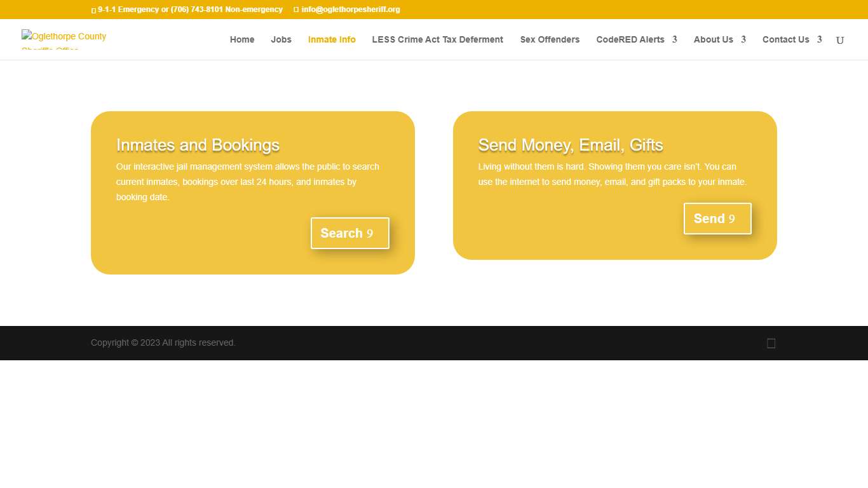868x488 pixels.
Task: Click the Inmates and Bookings heading
Action: pos(198,145)
